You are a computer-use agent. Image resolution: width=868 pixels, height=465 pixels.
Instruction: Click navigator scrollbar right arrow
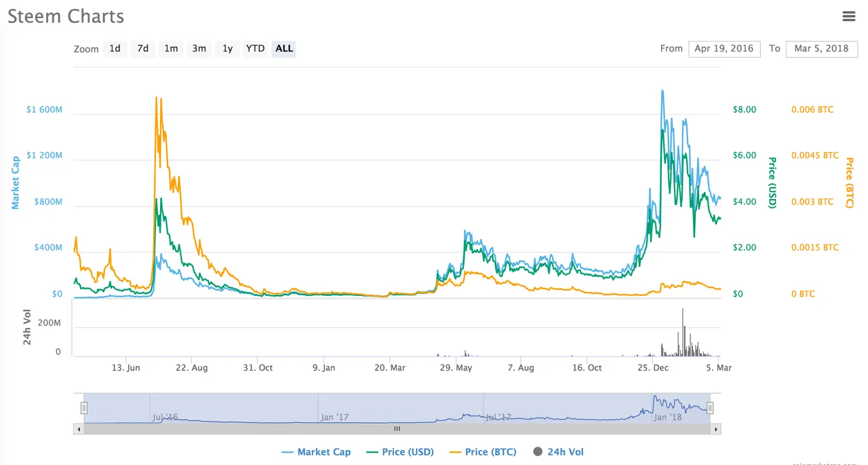point(716,429)
